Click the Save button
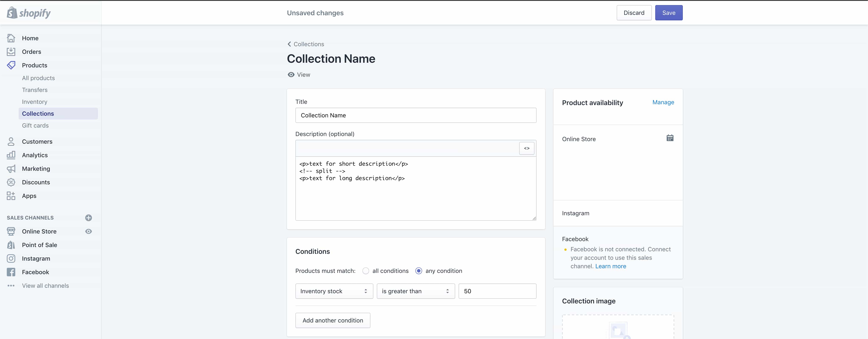Image resolution: width=868 pixels, height=339 pixels. pos(669,13)
